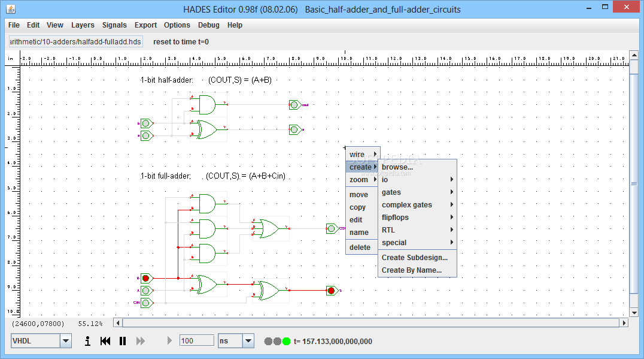Click the vertical scrollbar up arrow
The width and height of the screenshot is (644, 359).
[634, 55]
